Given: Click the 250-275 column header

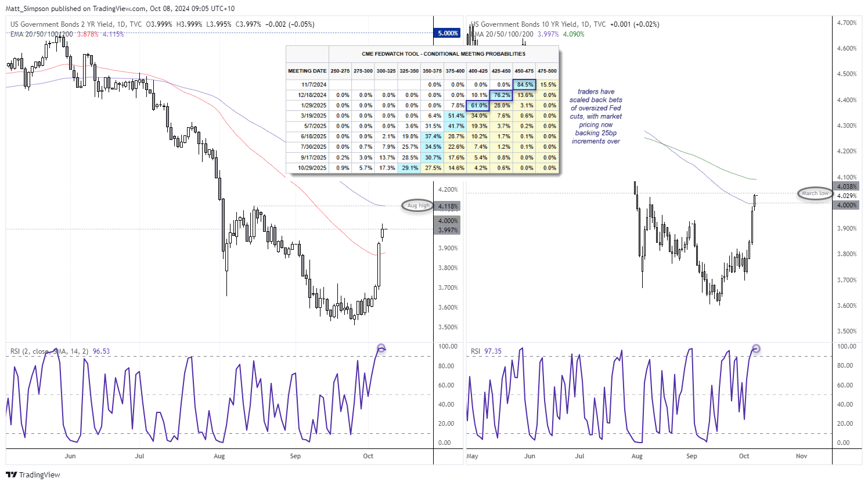Looking at the screenshot, I should (340, 71).
